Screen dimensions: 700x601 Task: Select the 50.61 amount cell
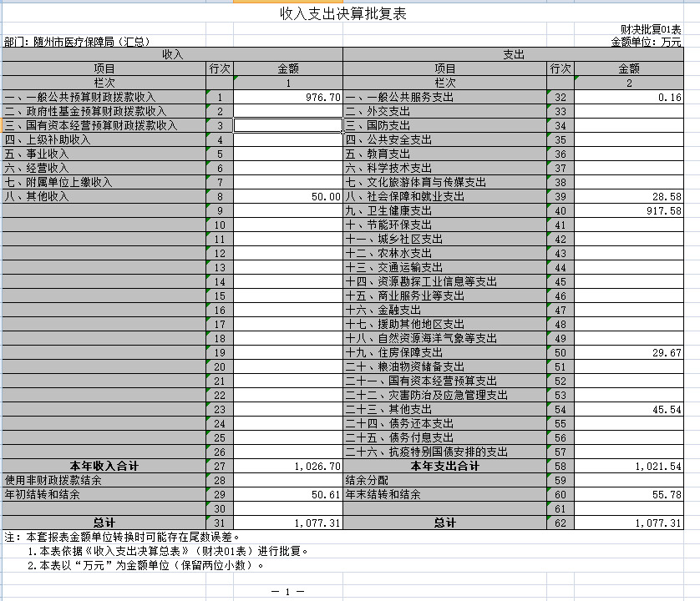pos(288,495)
